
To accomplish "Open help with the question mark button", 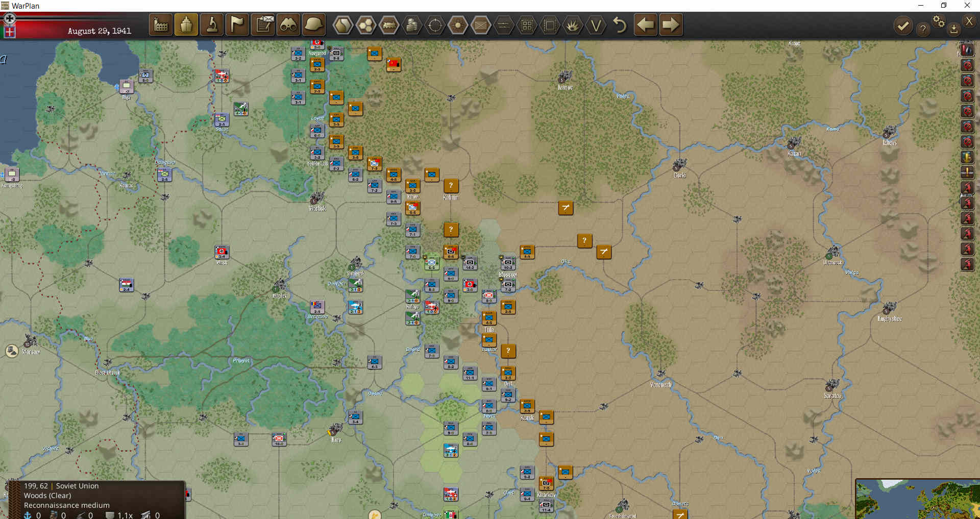I will [923, 29].
